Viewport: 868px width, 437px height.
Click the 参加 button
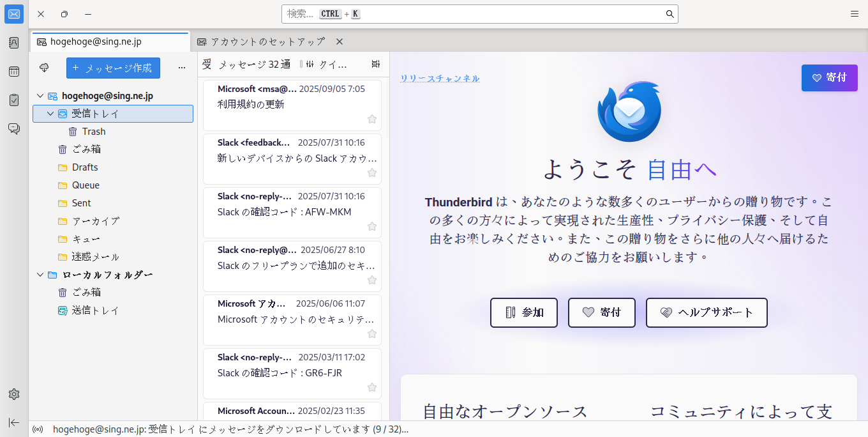click(x=524, y=312)
